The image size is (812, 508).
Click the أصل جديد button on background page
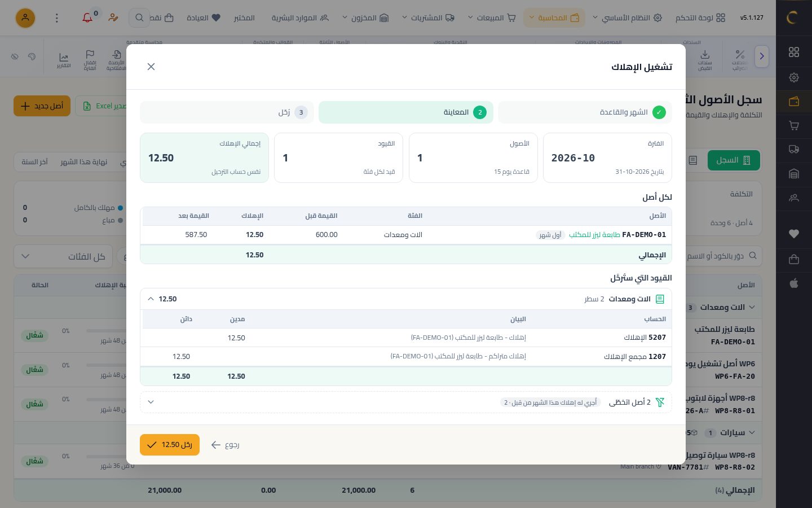(42, 106)
